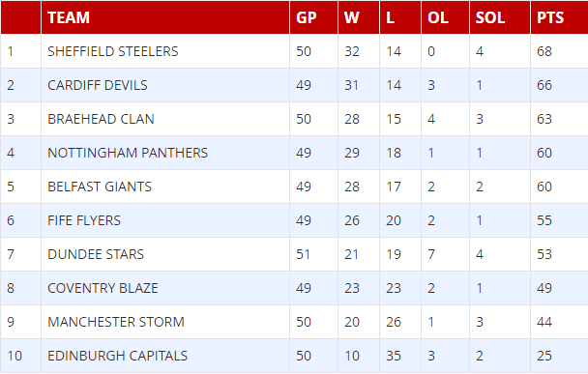Image resolution: width=588 pixels, height=374 pixels.
Task: Select the Cardiff Devils team name
Action: [x=98, y=85]
